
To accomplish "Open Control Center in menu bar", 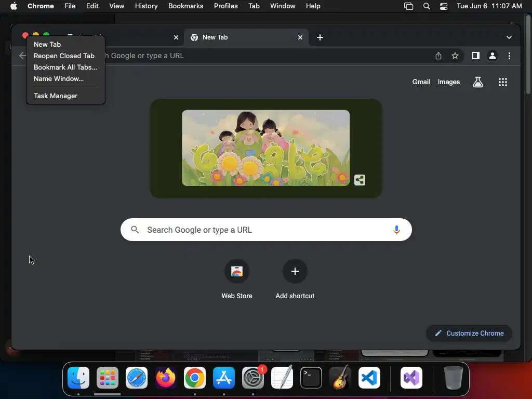I will tap(444, 6).
